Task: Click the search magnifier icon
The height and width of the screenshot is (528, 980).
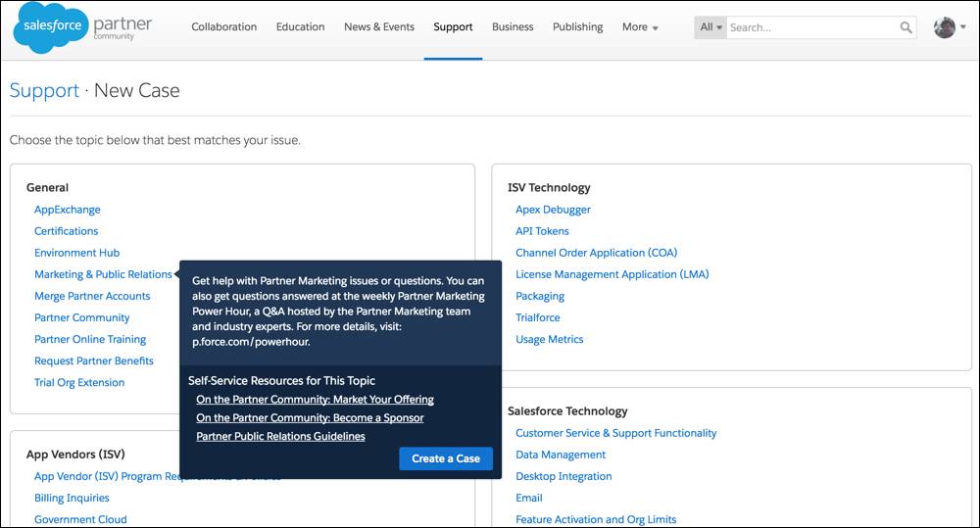Action: click(906, 27)
